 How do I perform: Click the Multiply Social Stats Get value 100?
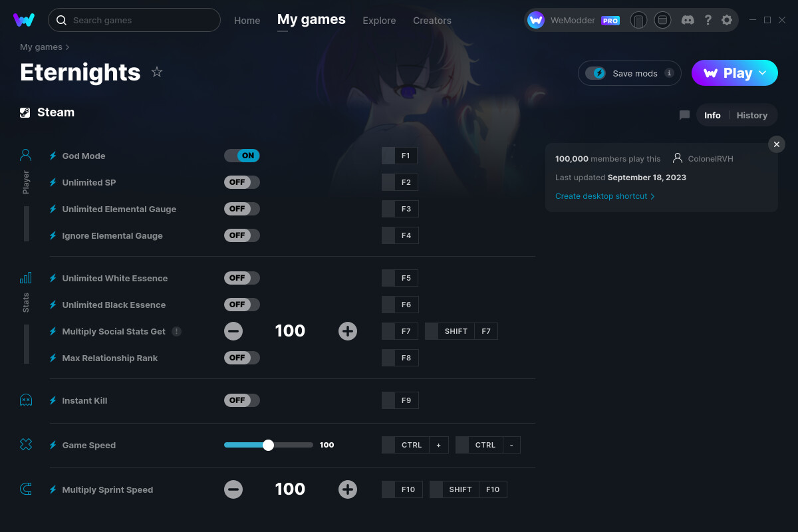pyautogui.click(x=290, y=331)
